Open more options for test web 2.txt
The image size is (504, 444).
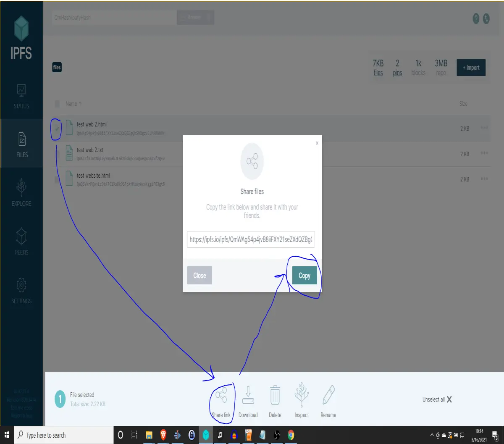[484, 153]
